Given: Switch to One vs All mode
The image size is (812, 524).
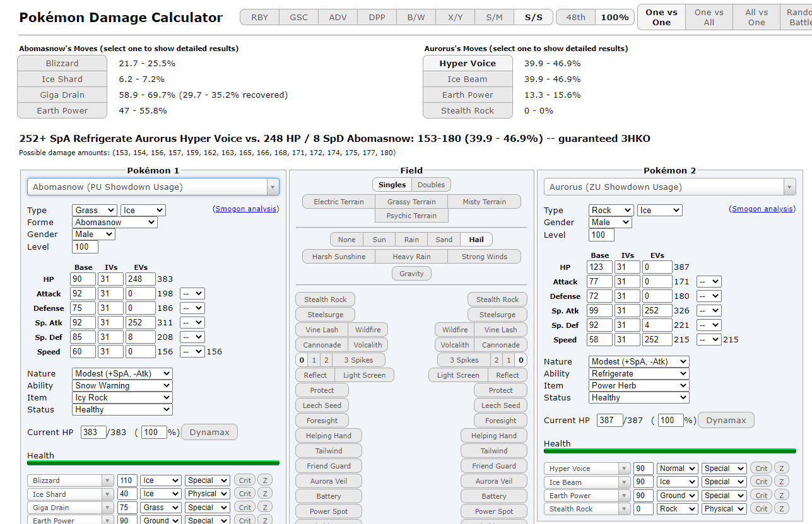Looking at the screenshot, I should click(x=709, y=17).
